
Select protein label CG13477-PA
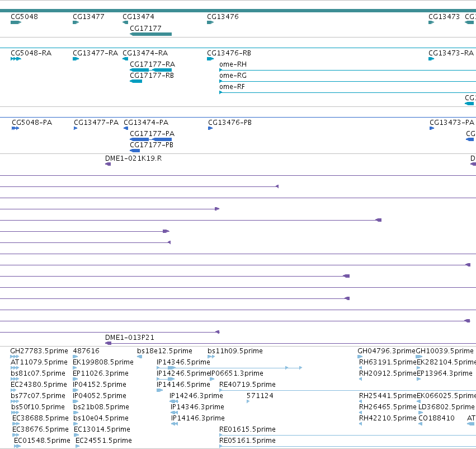[x=96, y=123]
